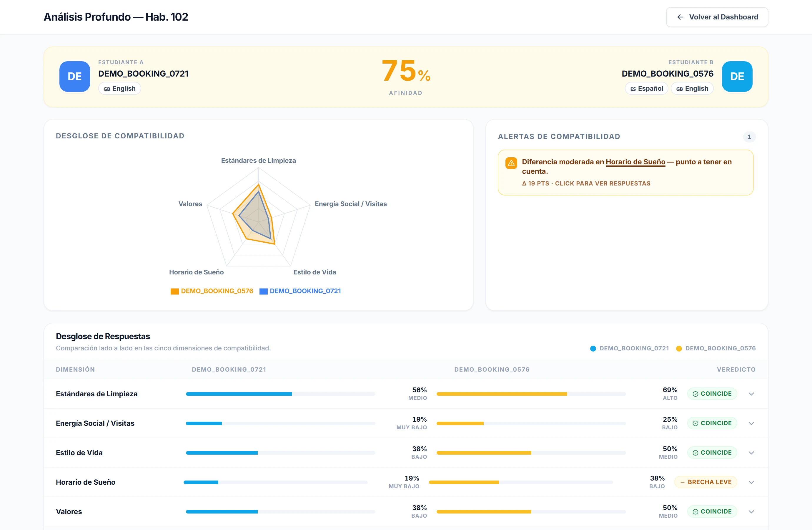The width and height of the screenshot is (812, 530).
Task: Click COINCIDE badge in Energía Social row
Action: click(x=712, y=423)
